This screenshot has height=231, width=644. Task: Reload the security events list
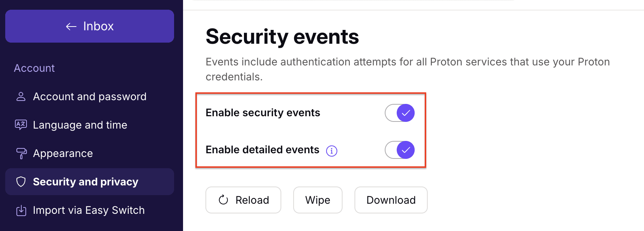click(x=243, y=200)
